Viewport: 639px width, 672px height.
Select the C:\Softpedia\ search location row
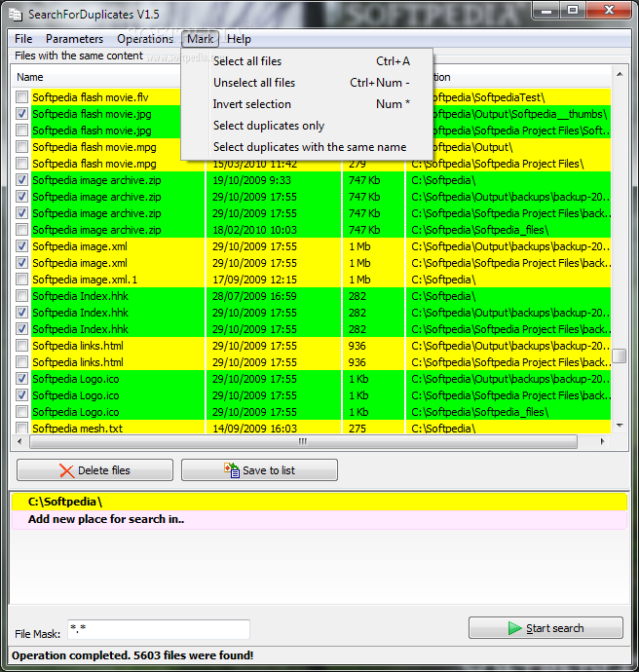point(319,502)
